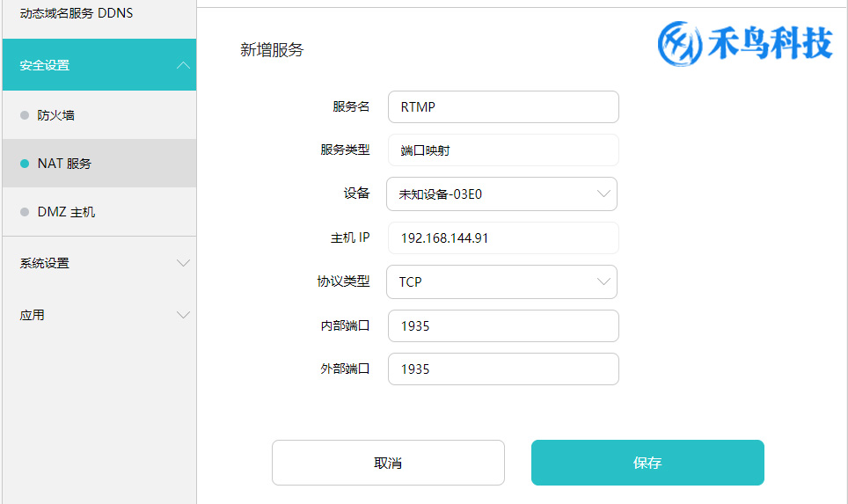Expand the 应用 menu chevron
848x504 pixels.
183,315
